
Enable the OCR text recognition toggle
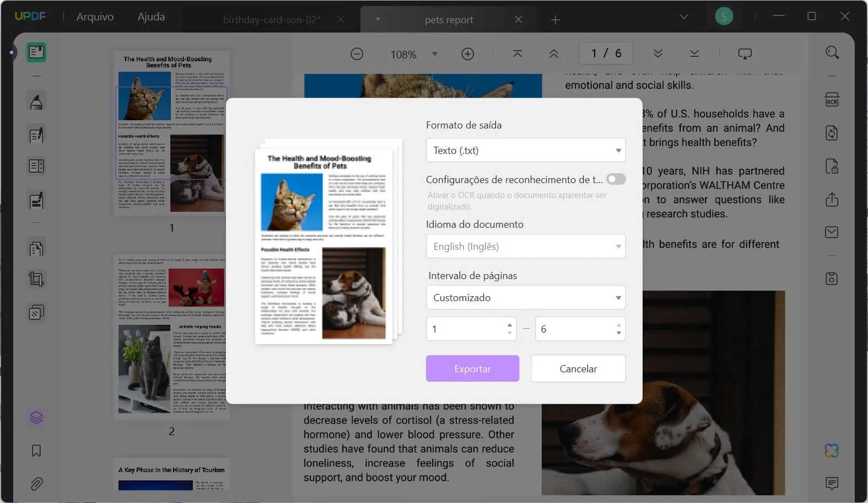[x=616, y=179]
